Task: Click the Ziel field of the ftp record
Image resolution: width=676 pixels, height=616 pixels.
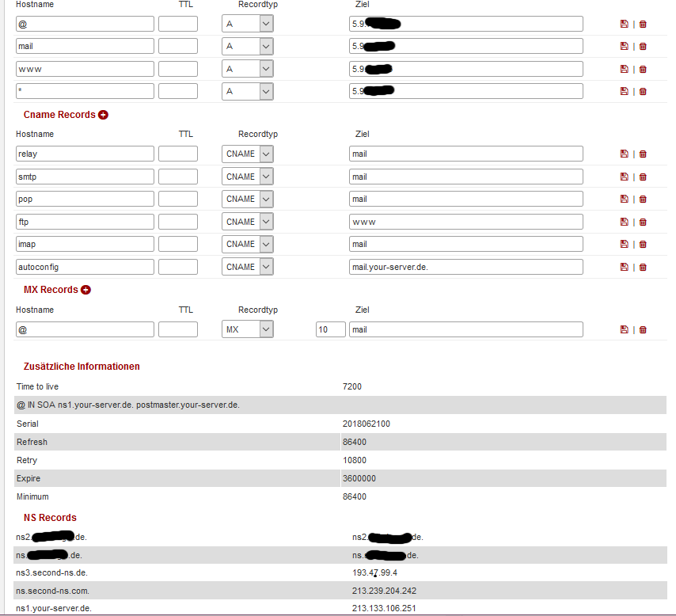Action: click(x=465, y=222)
